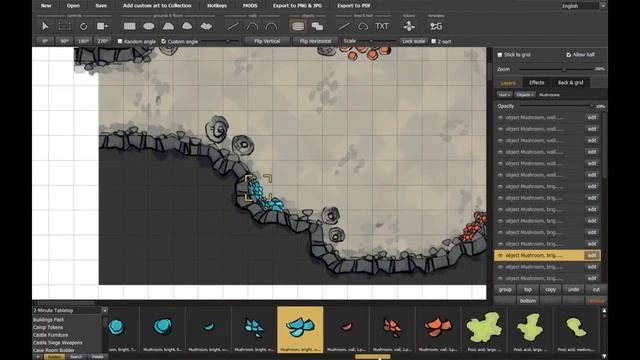The image size is (640, 360).
Task: Open the templates tool
Action: (x=436, y=26)
